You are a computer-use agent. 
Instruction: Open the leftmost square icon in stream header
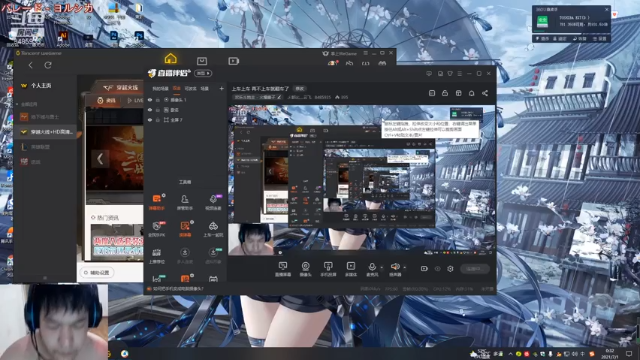click(x=432, y=93)
